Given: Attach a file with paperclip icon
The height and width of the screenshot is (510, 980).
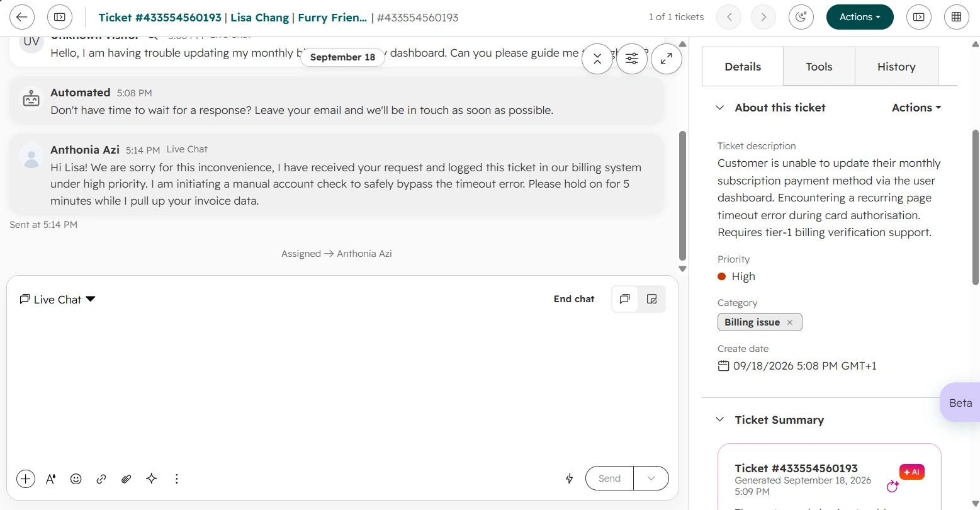Looking at the screenshot, I should (127, 479).
